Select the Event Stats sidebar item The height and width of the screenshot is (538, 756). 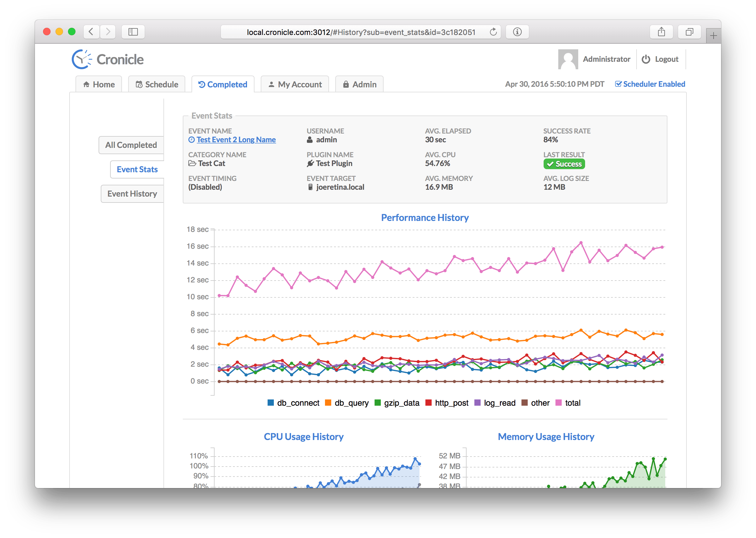pyautogui.click(x=137, y=169)
